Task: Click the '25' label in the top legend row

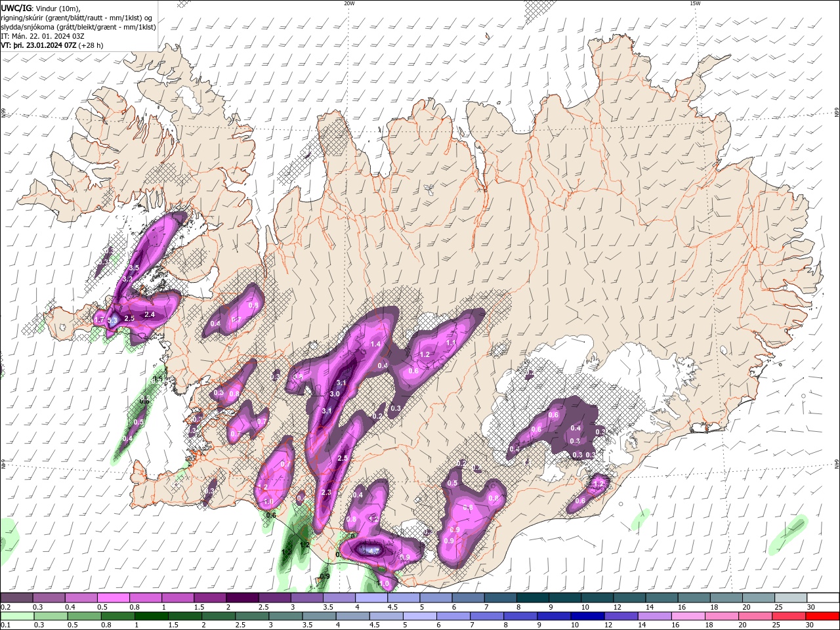Action: [x=778, y=606]
